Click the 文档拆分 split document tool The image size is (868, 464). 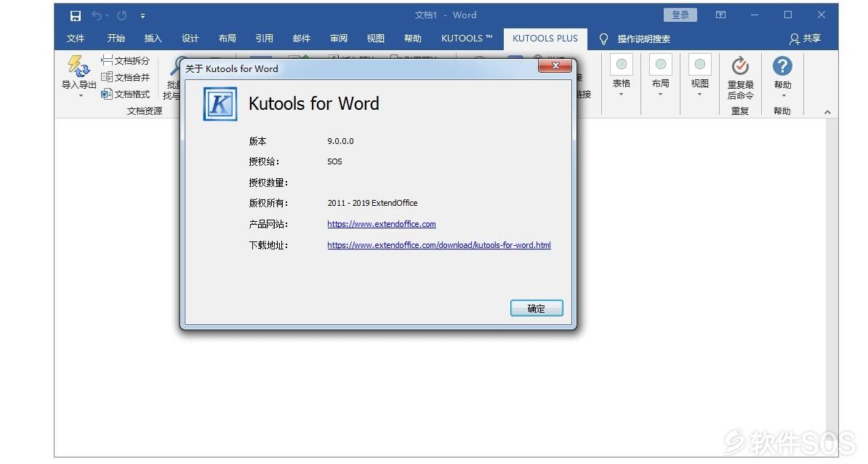click(x=126, y=60)
